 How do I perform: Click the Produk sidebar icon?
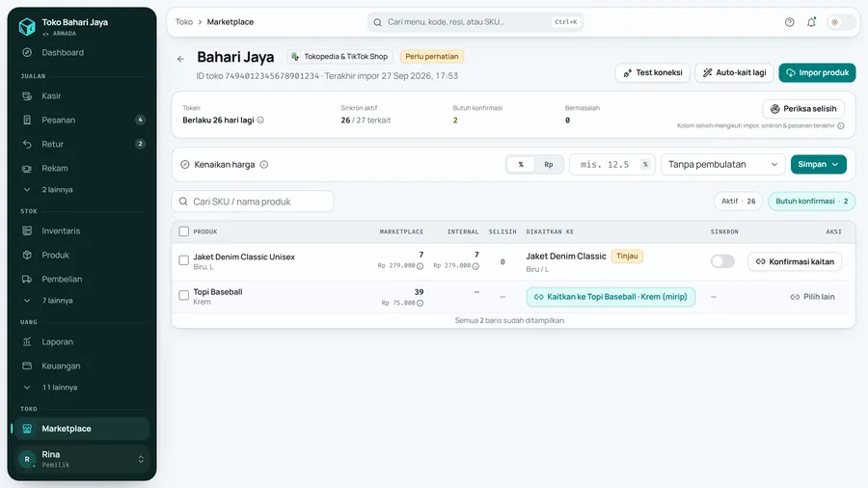(27, 255)
